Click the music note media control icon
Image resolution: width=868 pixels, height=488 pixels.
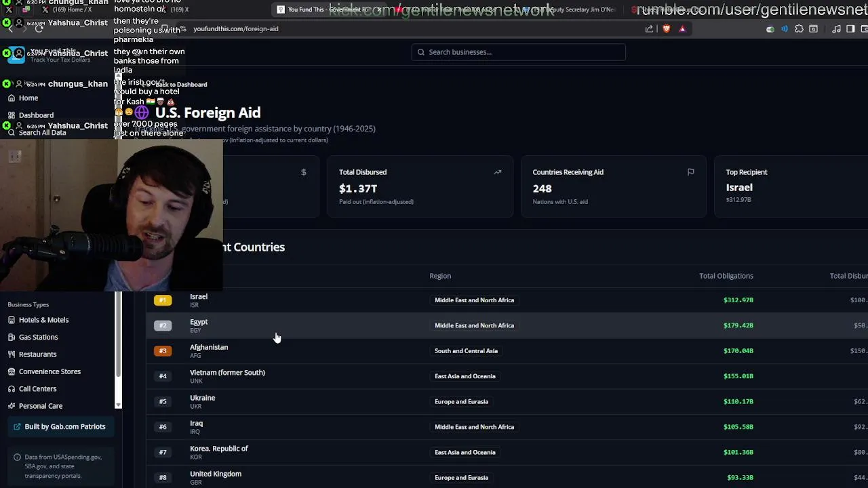click(x=836, y=29)
